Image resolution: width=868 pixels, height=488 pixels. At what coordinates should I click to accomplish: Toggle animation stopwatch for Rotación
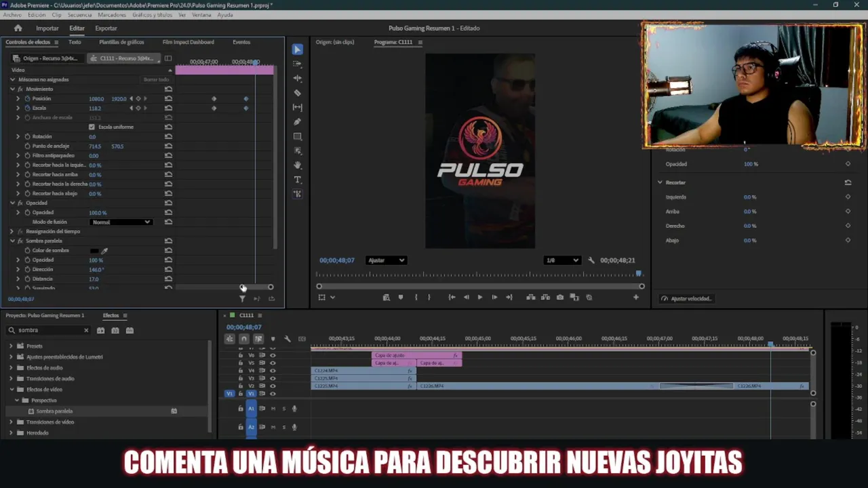(27, 136)
